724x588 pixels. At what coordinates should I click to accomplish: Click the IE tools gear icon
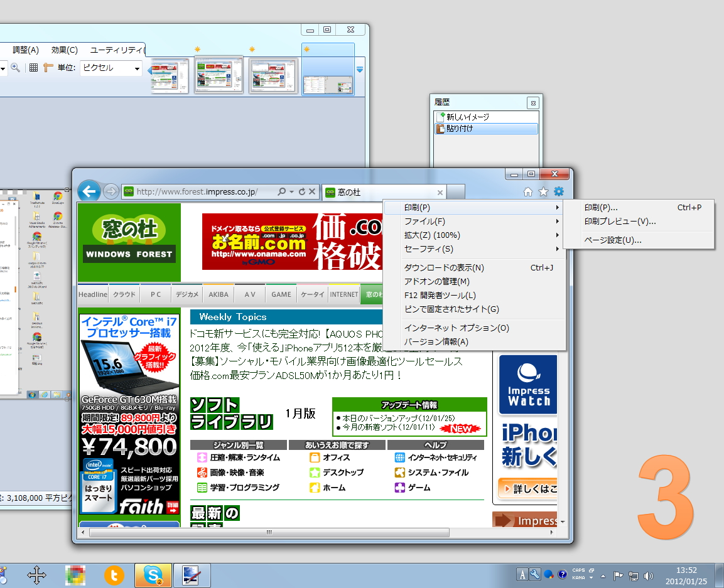[559, 191]
